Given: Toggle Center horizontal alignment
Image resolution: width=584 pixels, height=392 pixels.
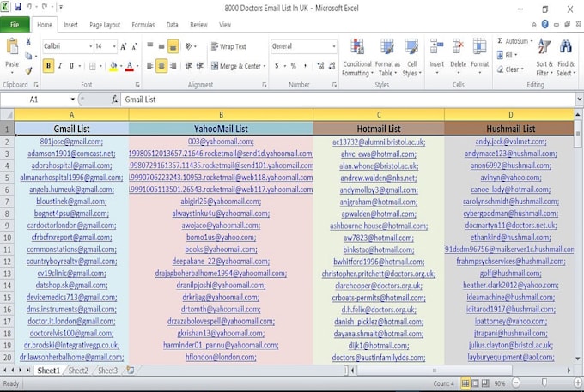Looking at the screenshot, I should (161, 66).
